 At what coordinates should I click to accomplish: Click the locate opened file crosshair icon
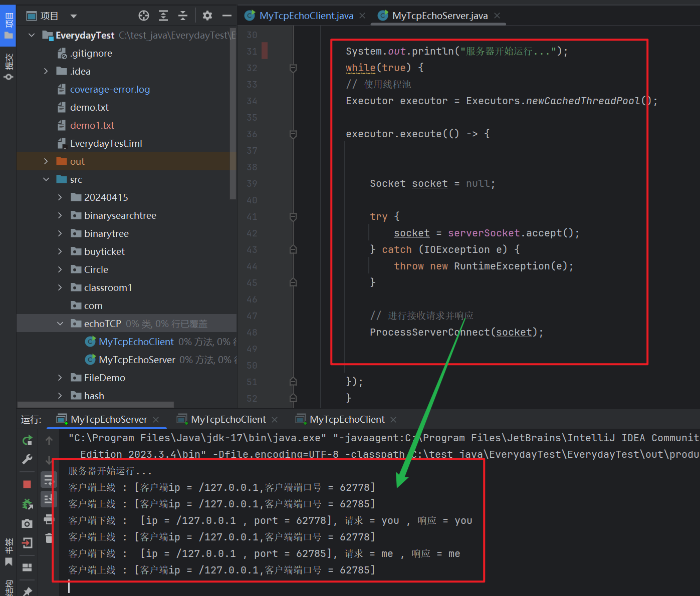point(144,16)
